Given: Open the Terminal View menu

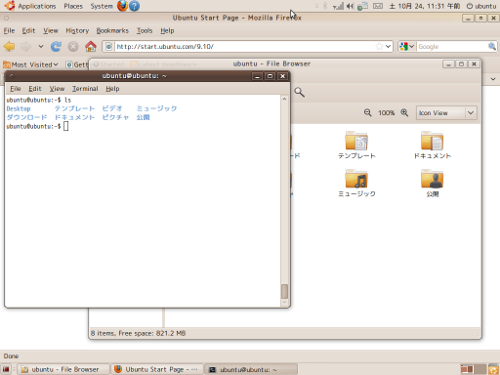Looking at the screenshot, I should coord(57,89).
